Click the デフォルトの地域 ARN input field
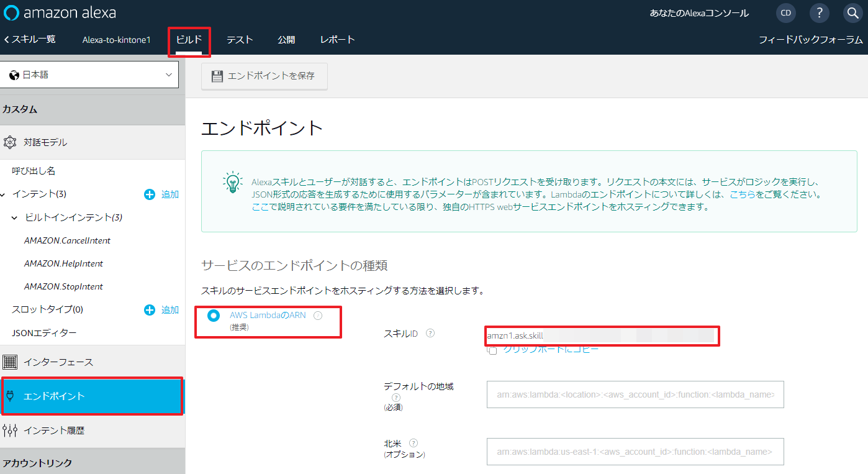This screenshot has height=474, width=868. pyautogui.click(x=635, y=394)
